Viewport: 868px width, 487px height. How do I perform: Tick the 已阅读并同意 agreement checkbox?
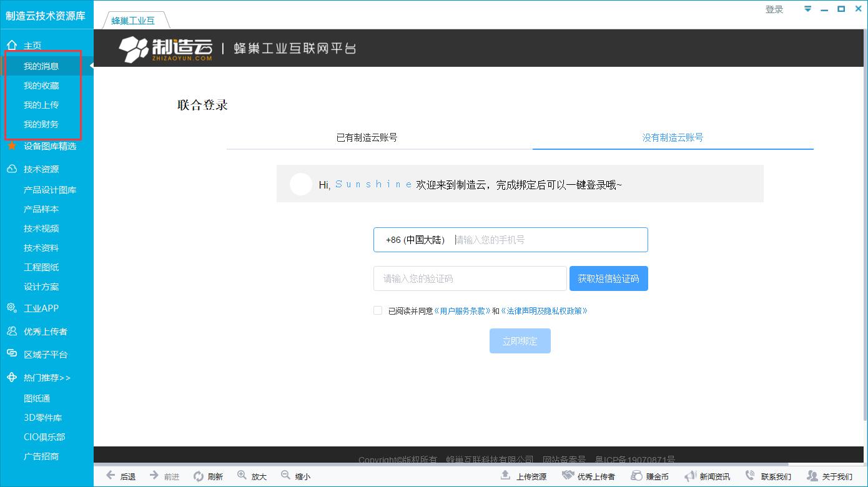378,310
